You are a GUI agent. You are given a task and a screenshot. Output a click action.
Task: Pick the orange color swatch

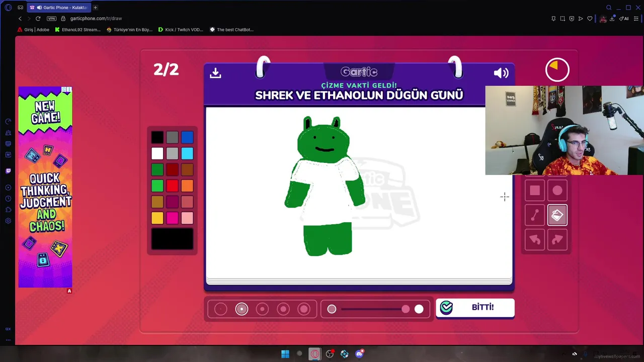[x=187, y=186]
